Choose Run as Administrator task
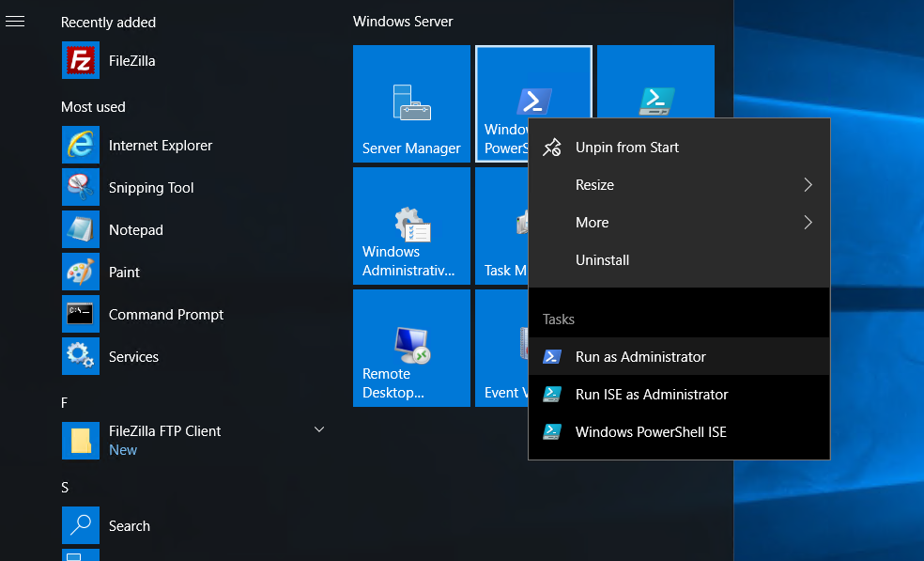This screenshot has height=561, width=924. [x=679, y=356]
